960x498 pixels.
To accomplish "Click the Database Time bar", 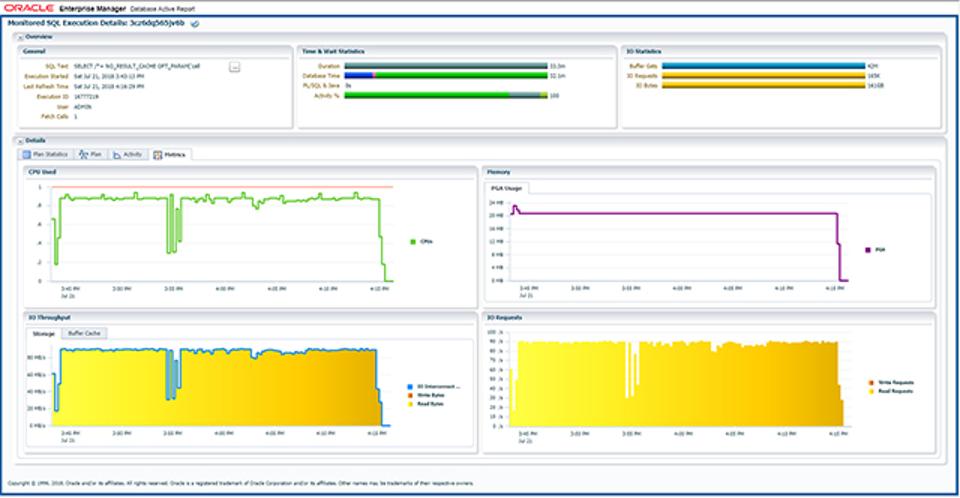I will coord(446,76).
